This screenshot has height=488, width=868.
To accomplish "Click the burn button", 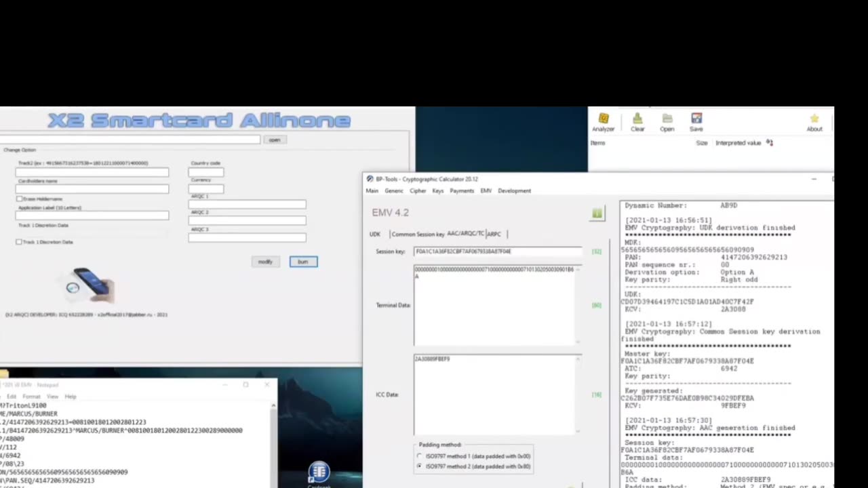I will pos(303,262).
